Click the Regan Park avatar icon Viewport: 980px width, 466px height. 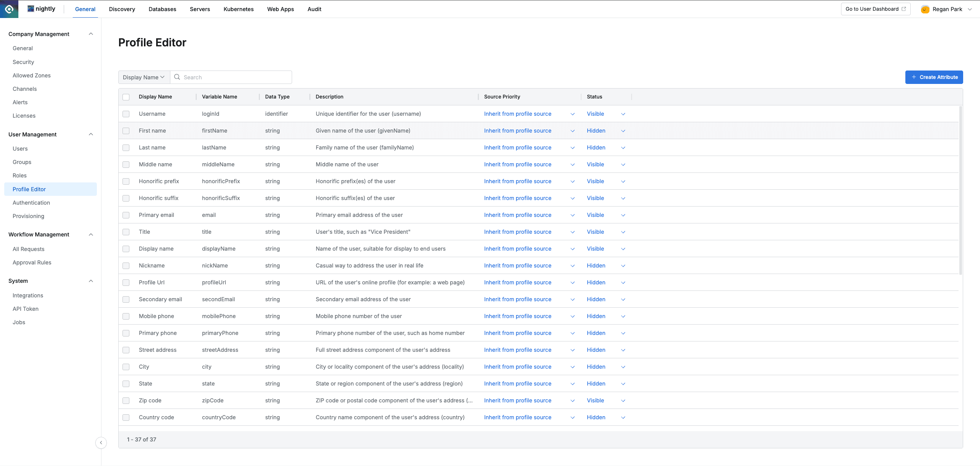[925, 9]
